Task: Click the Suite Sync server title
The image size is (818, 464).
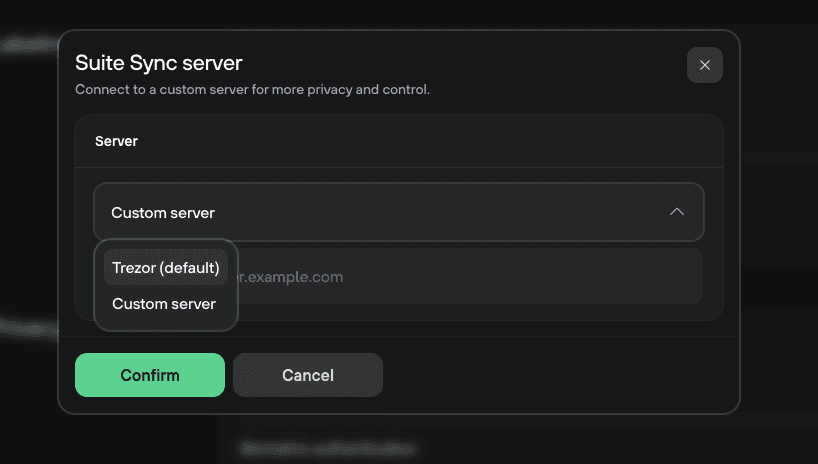Action: click(159, 63)
